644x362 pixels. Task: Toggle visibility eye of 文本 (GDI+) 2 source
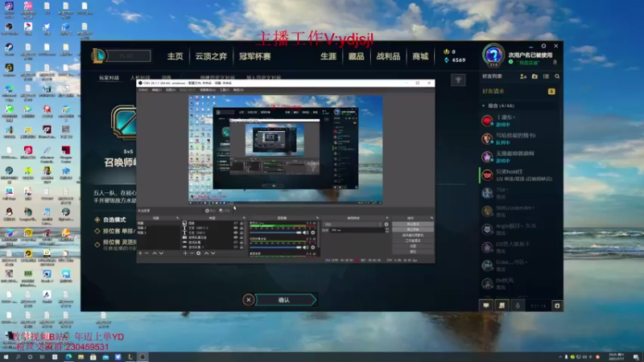click(x=236, y=228)
